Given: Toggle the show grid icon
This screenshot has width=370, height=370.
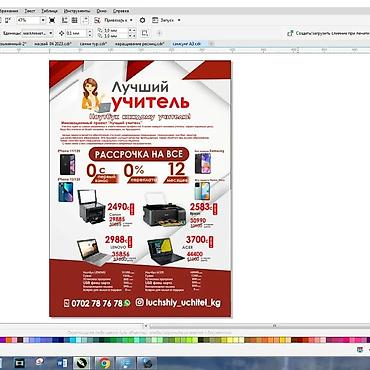Looking at the screenshot, I should pyautogui.click(x=75, y=20).
